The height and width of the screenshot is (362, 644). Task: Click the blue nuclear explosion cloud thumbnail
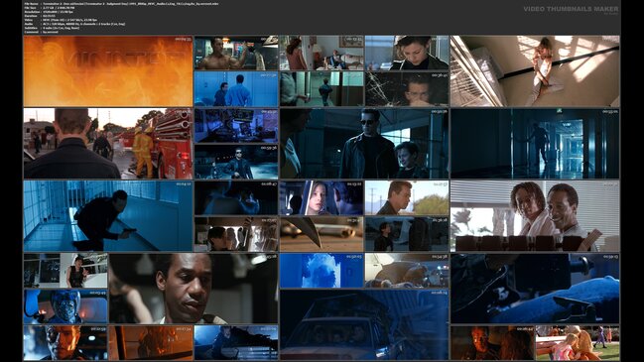click(322, 271)
